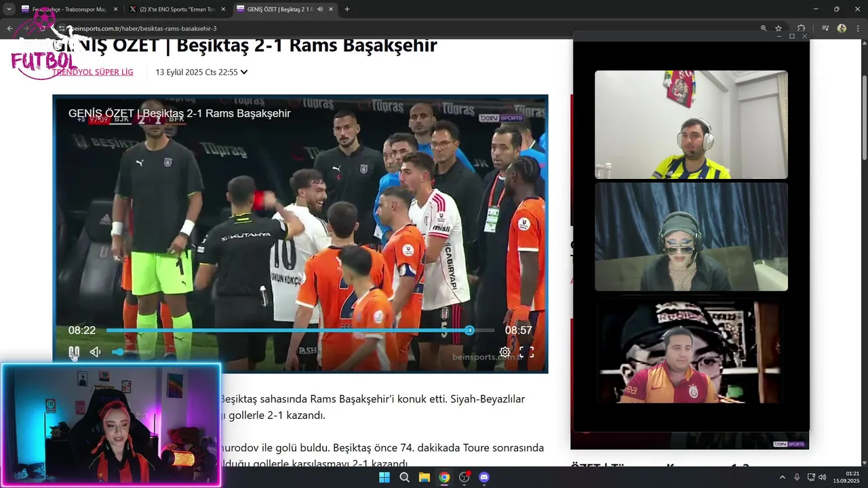Open the Chrome extensions puzzle icon
The height and width of the screenshot is (488, 868).
(802, 28)
